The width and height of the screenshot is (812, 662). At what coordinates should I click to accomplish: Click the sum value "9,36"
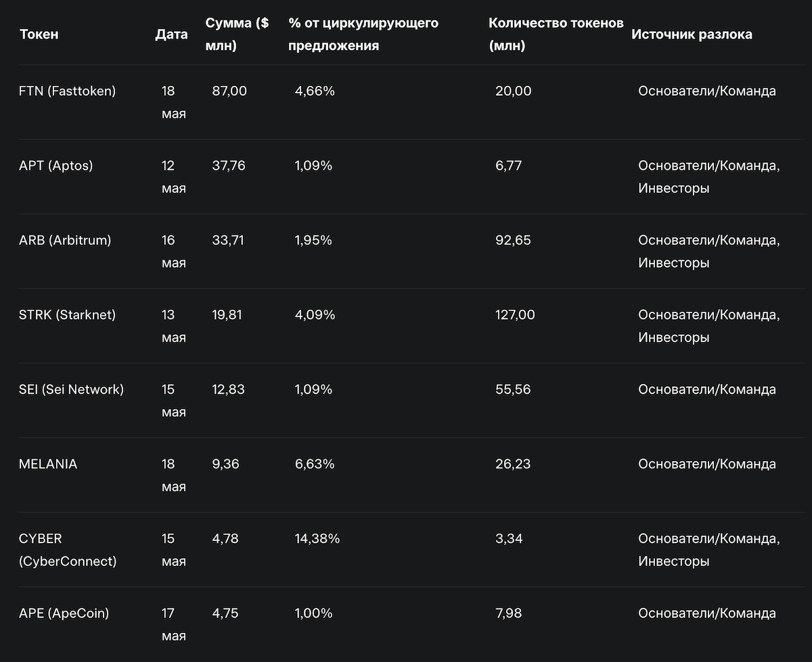(x=225, y=463)
